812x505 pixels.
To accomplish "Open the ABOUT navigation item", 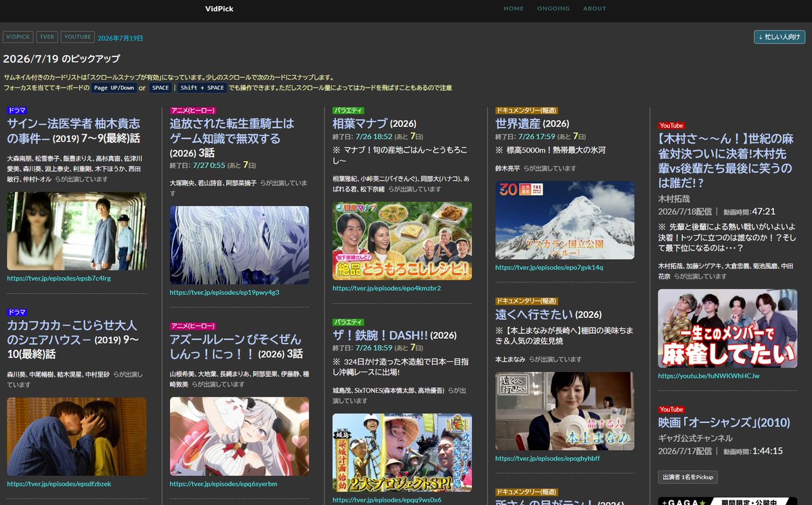I will coord(595,8).
